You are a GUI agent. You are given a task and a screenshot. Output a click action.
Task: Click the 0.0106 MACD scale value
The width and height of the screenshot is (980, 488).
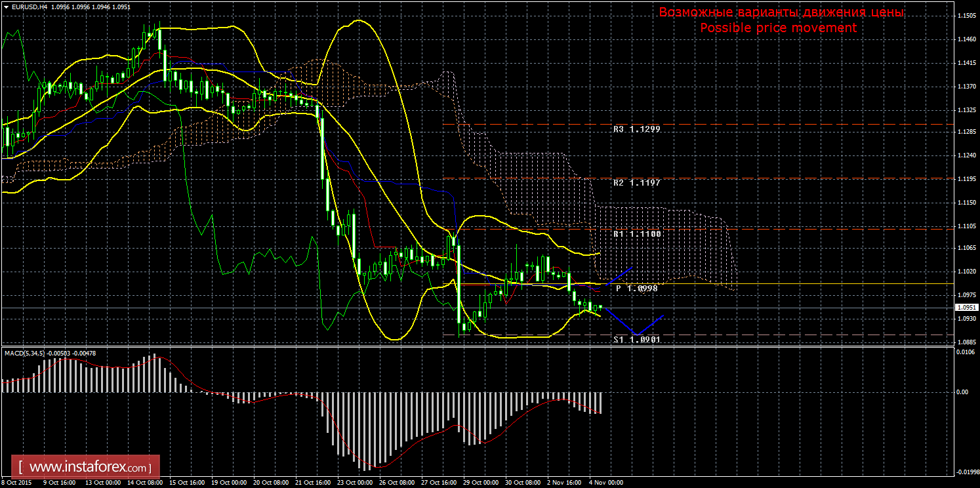(x=965, y=352)
